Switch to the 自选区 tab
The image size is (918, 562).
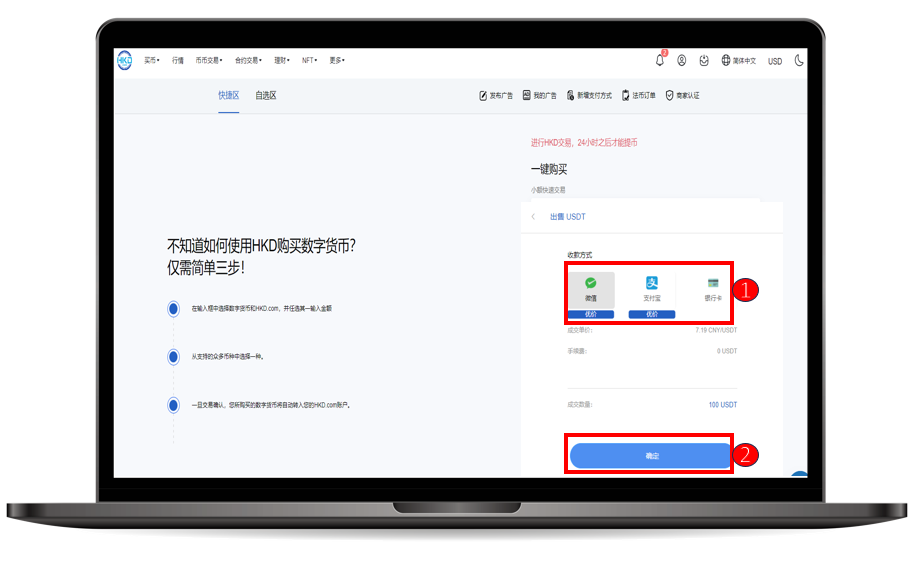(265, 96)
